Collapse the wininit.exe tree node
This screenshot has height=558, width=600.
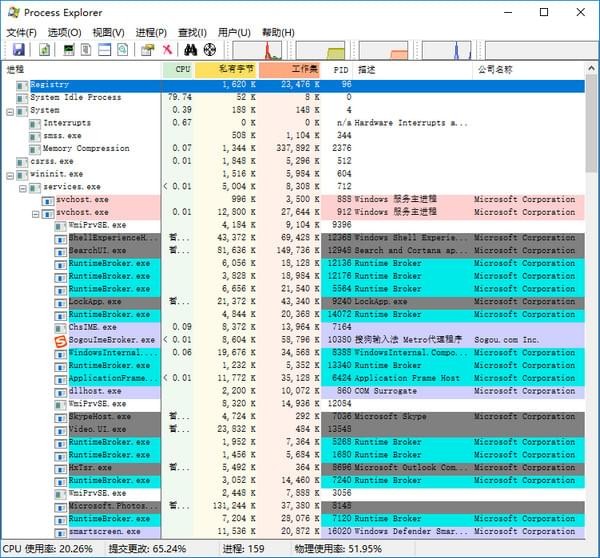click(x=10, y=174)
